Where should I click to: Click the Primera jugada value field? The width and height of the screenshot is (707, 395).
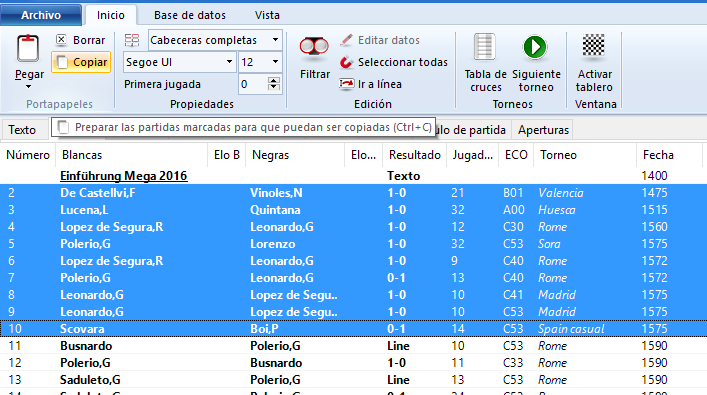(252, 84)
